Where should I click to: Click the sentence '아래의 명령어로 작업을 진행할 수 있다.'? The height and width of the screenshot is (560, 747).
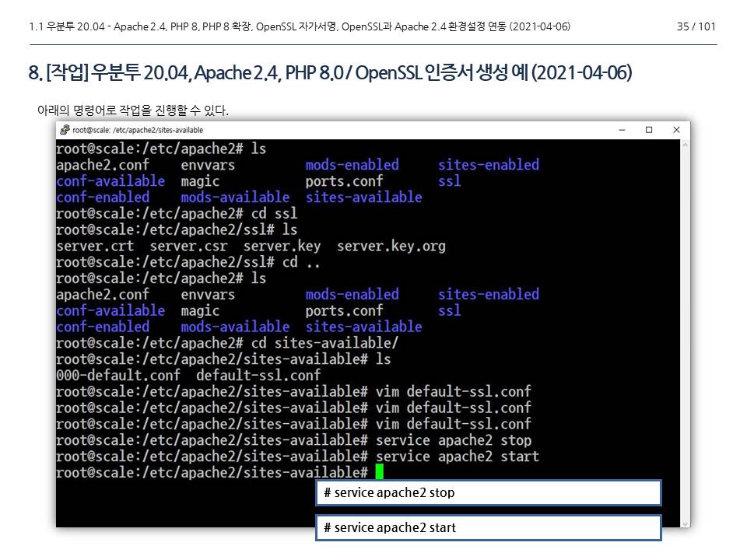click(x=133, y=110)
